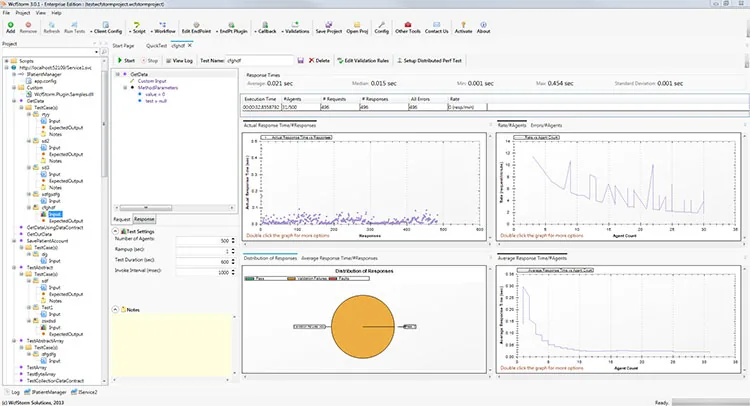Screen dimensions: 750x406
Task: Open the Validations toolbar item
Action: click(295, 27)
